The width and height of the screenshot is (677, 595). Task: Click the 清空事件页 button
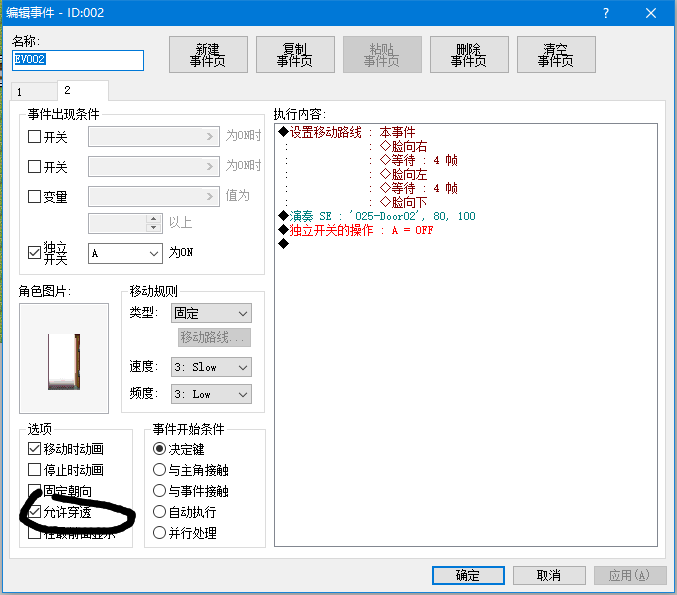(556, 54)
